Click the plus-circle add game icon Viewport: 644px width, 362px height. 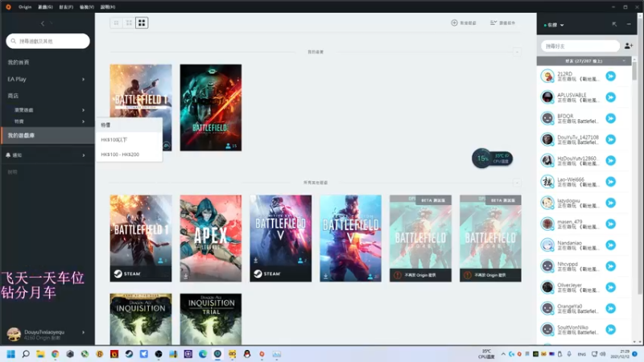(454, 23)
